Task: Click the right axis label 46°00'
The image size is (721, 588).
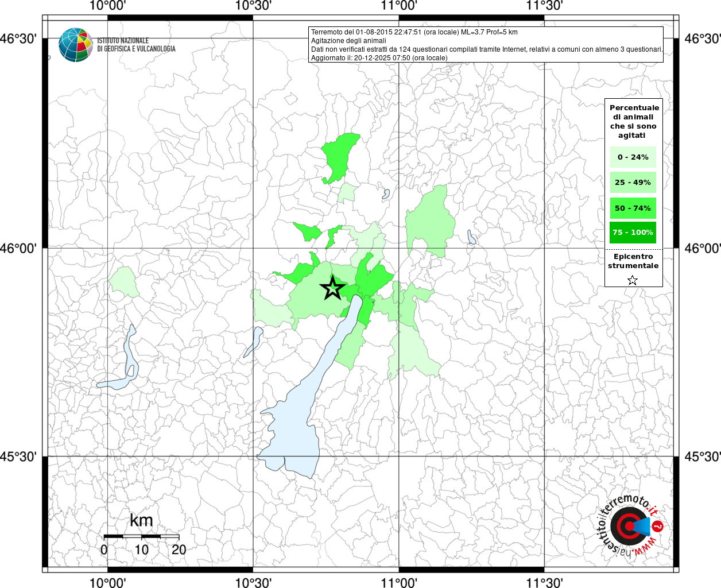Action: point(703,248)
